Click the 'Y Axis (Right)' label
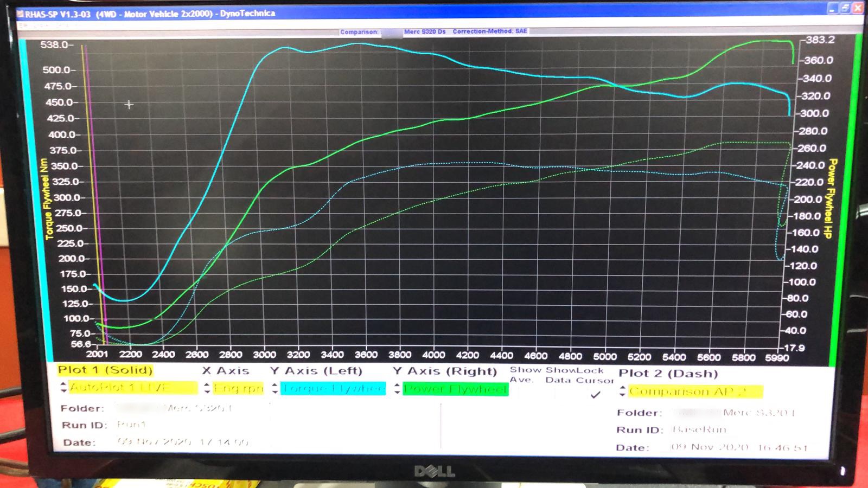868x488 pixels. coord(445,371)
